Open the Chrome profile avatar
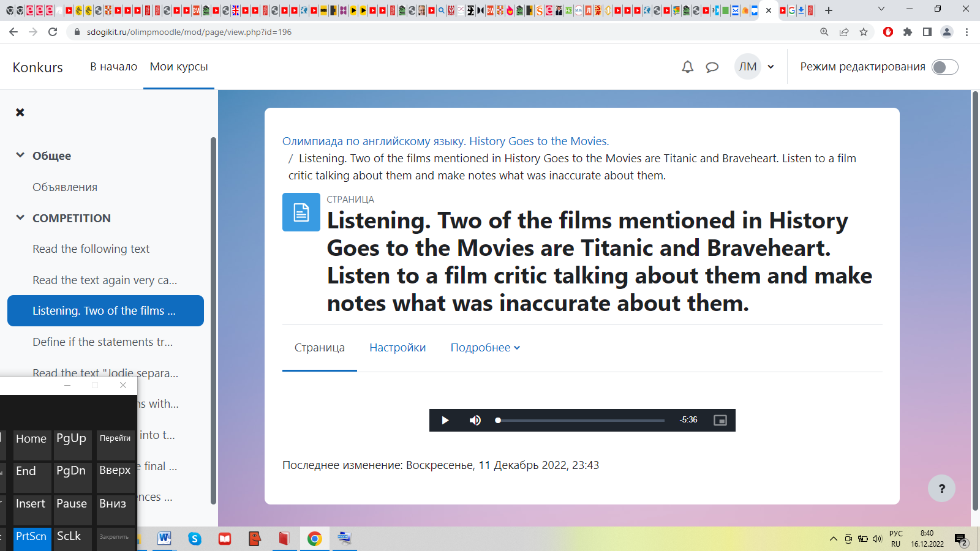This screenshot has width=980, height=551. click(x=947, y=32)
